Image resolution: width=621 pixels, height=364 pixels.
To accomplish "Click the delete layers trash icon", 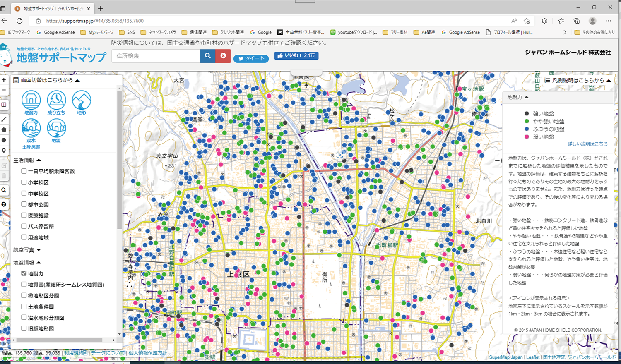I will click(x=4, y=176).
